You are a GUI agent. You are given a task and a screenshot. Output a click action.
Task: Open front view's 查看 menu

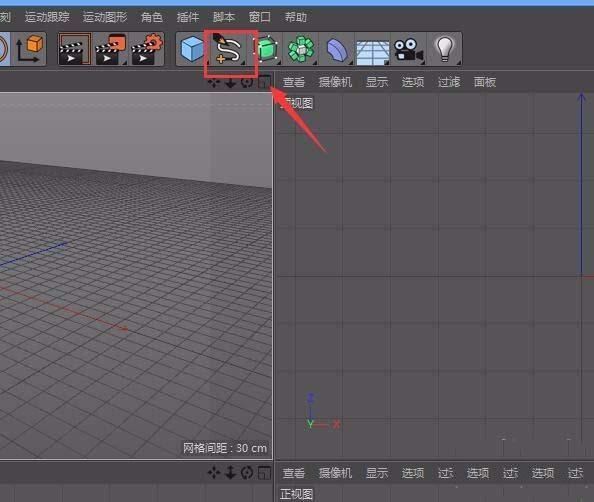tap(294, 473)
